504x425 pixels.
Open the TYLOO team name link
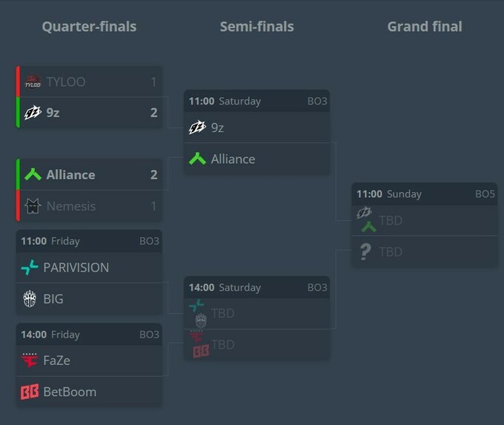tap(66, 82)
